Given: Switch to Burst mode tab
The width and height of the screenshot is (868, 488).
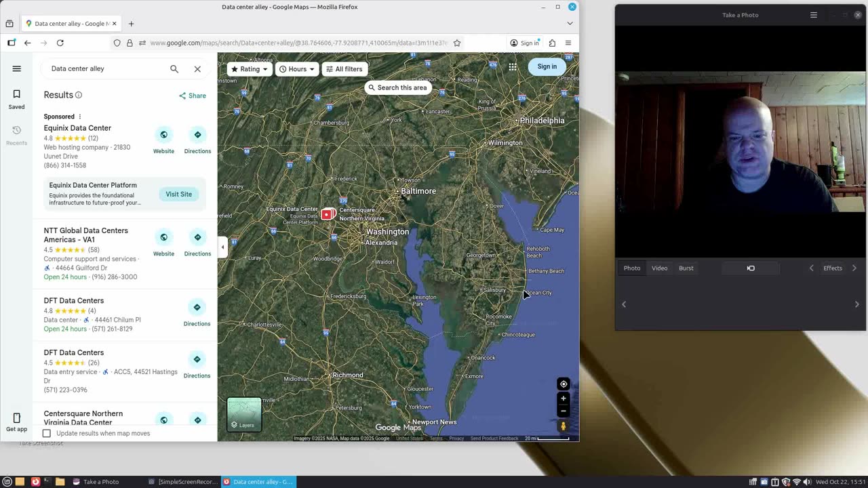Looking at the screenshot, I should [686, 268].
